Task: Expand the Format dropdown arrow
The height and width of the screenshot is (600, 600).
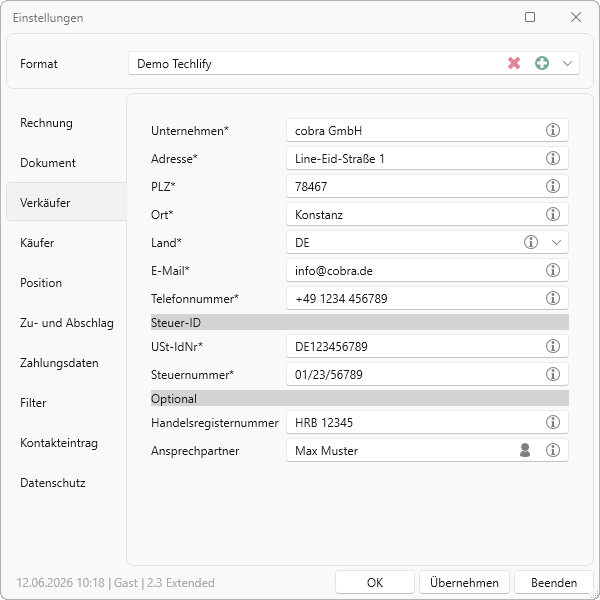Action: (x=567, y=63)
